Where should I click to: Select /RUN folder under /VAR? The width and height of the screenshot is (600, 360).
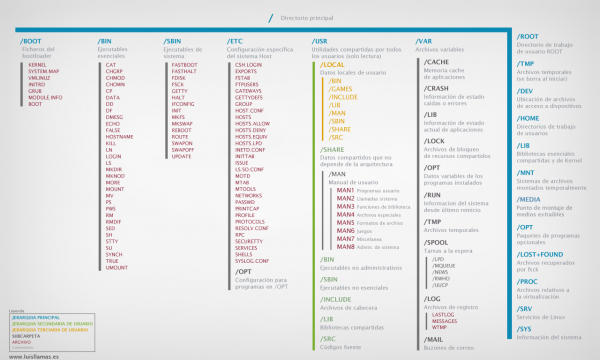pos(432,195)
